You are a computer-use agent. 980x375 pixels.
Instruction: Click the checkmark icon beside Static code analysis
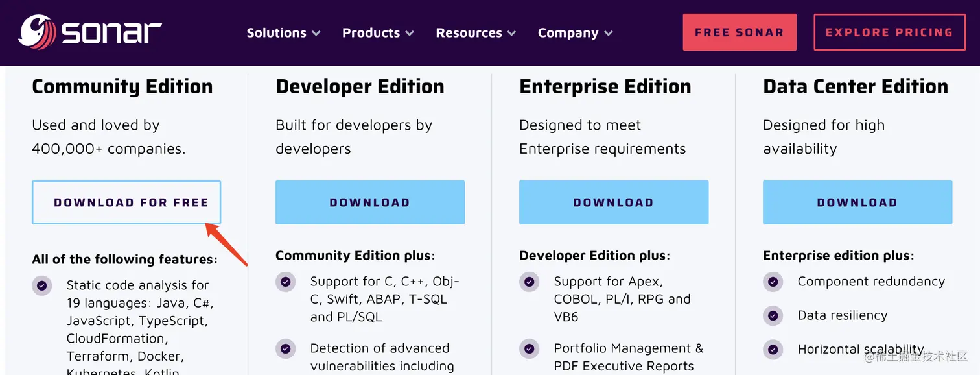(x=42, y=285)
